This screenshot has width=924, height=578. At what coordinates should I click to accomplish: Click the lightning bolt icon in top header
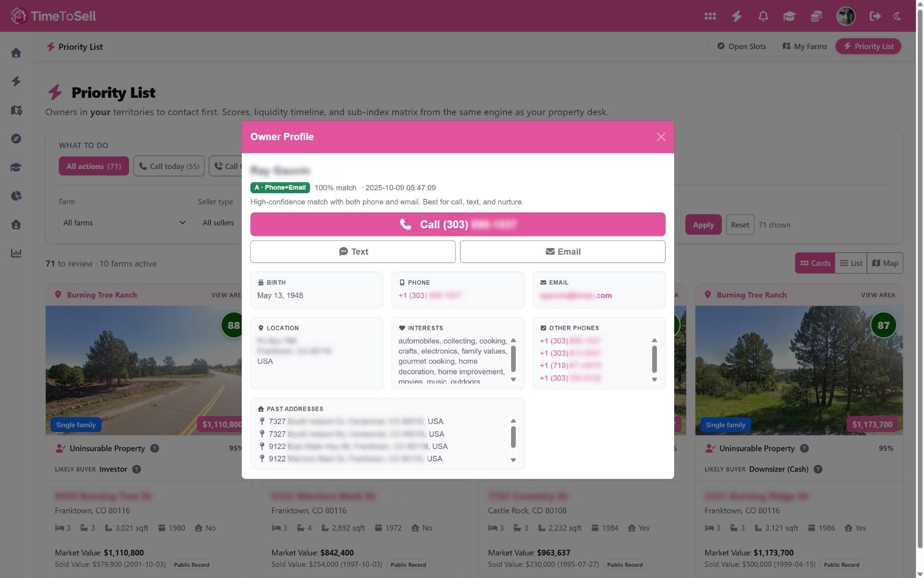pyautogui.click(x=736, y=16)
